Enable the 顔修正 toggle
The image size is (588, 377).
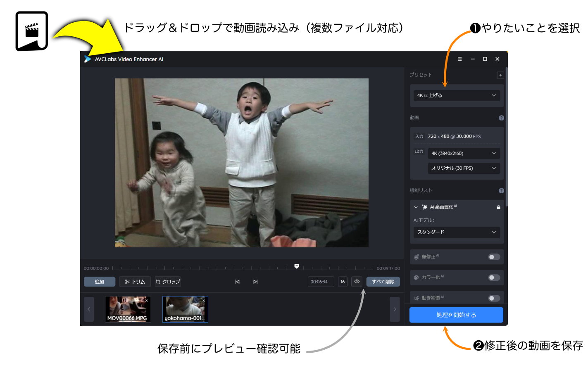coord(494,257)
